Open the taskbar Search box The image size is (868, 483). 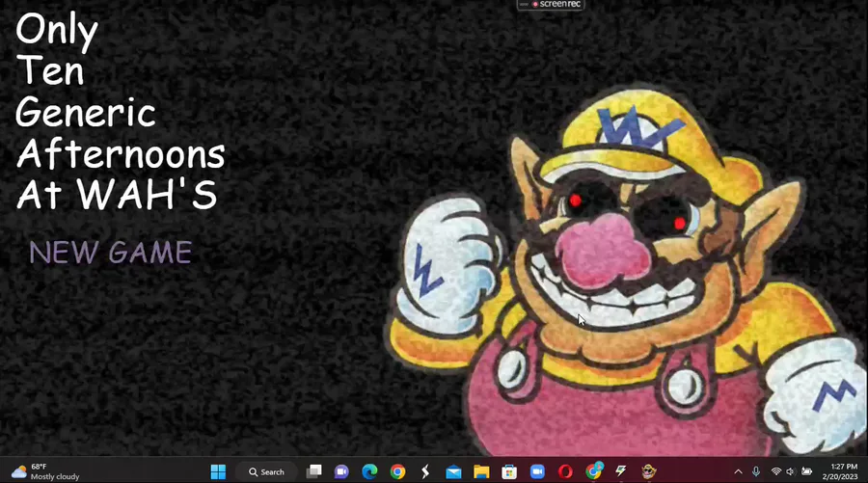tap(267, 472)
